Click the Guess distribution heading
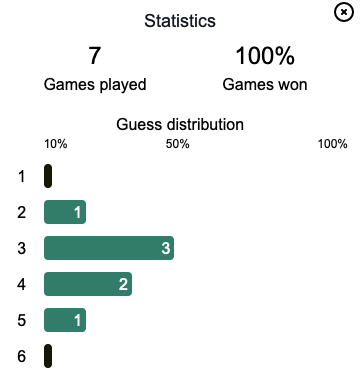Screen dimensions: 364x381 (x=180, y=124)
